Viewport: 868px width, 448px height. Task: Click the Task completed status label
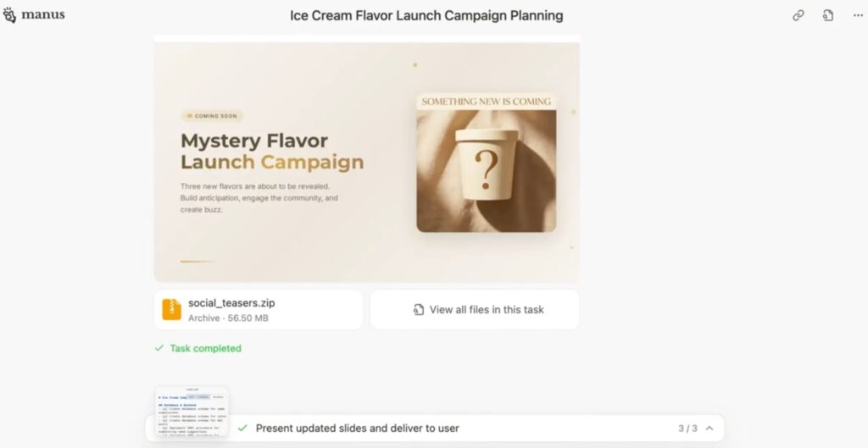(205, 348)
